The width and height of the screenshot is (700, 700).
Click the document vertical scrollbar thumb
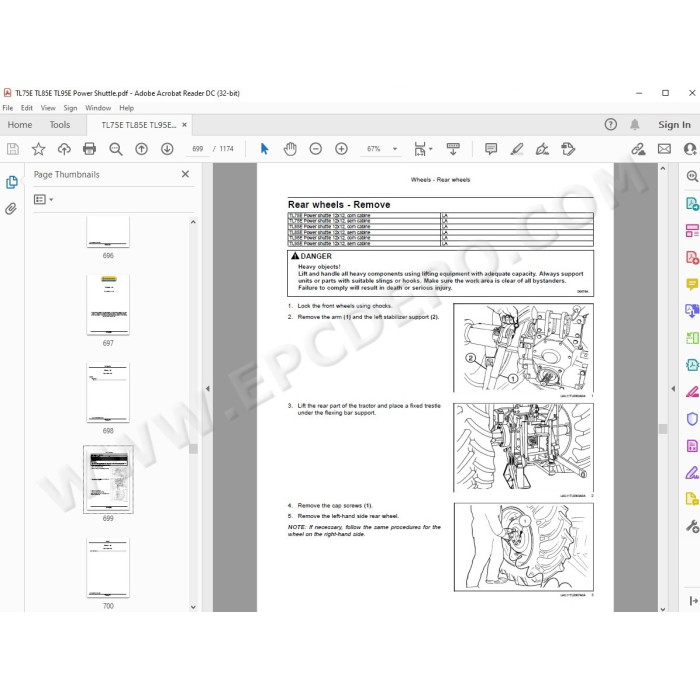coord(662,429)
